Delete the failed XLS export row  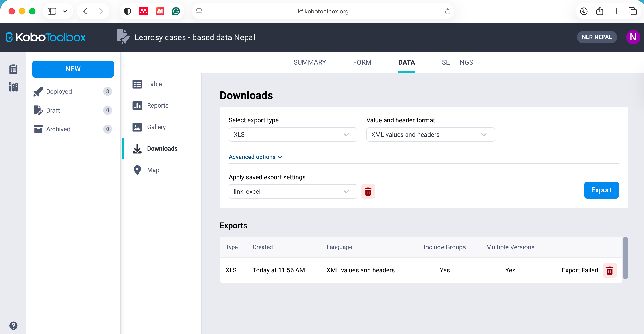(x=609, y=270)
